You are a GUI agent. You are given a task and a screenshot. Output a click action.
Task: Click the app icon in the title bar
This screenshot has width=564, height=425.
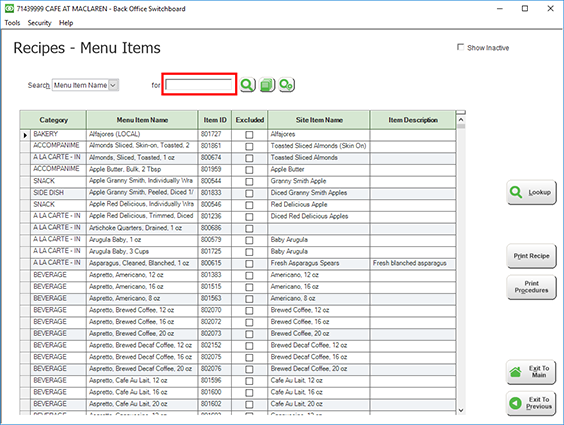coord(9,8)
